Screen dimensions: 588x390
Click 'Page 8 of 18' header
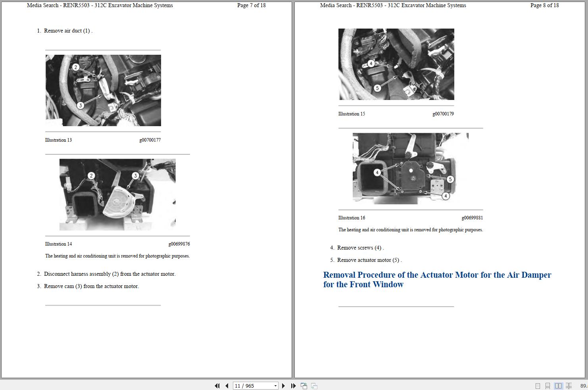(x=545, y=5)
